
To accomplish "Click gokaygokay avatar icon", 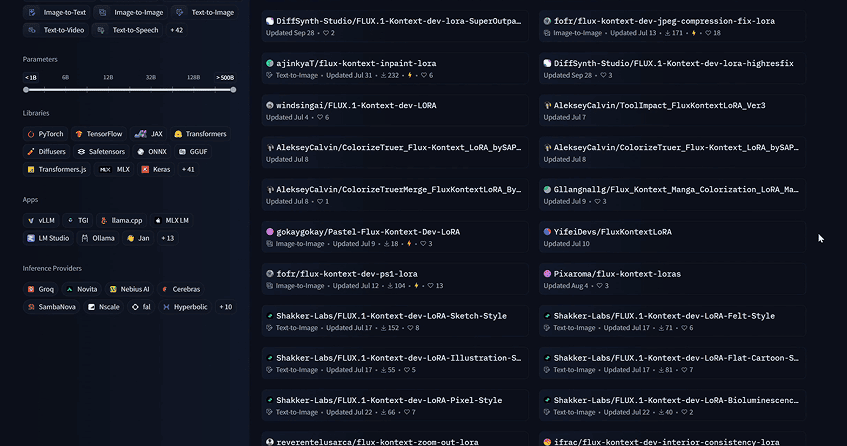I will coord(270,232).
